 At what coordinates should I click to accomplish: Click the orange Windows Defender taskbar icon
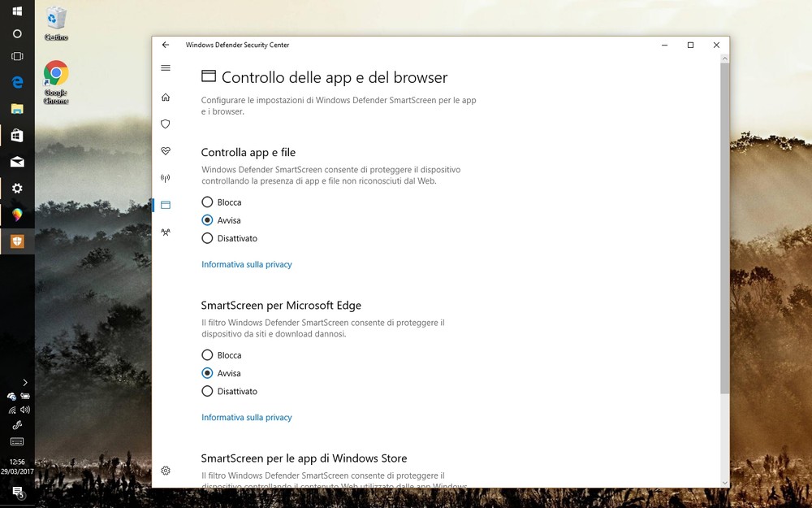click(x=17, y=241)
